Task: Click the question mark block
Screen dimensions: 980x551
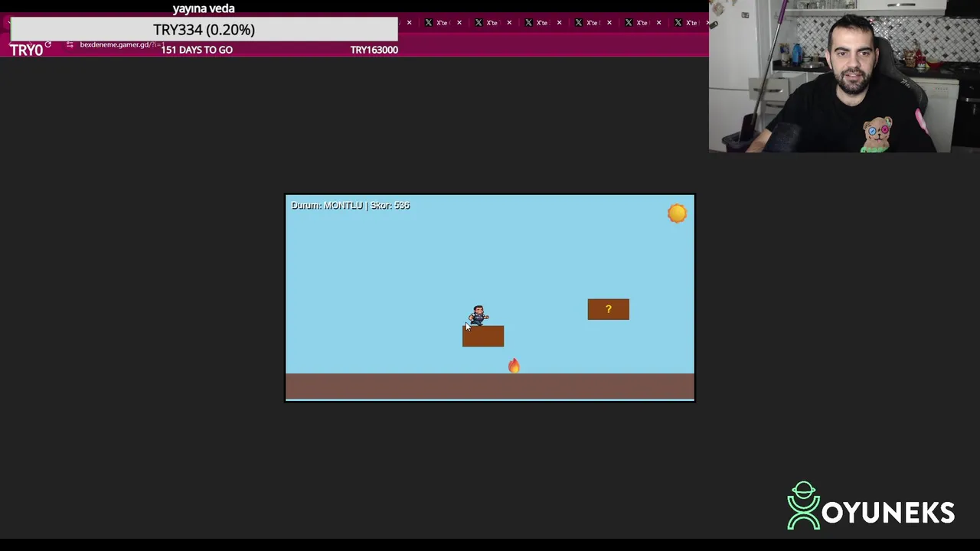Action: click(x=608, y=309)
